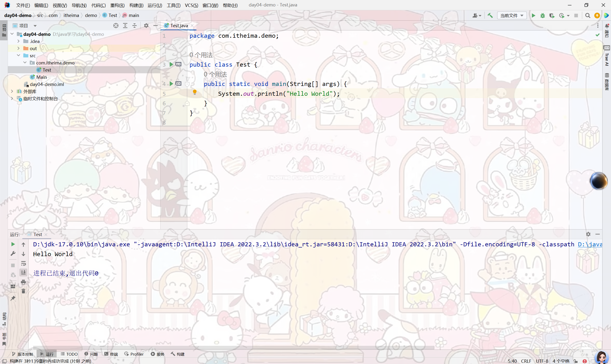This screenshot has width=611, height=364.
Task: Collapse the src folder
Action: tap(18, 55)
